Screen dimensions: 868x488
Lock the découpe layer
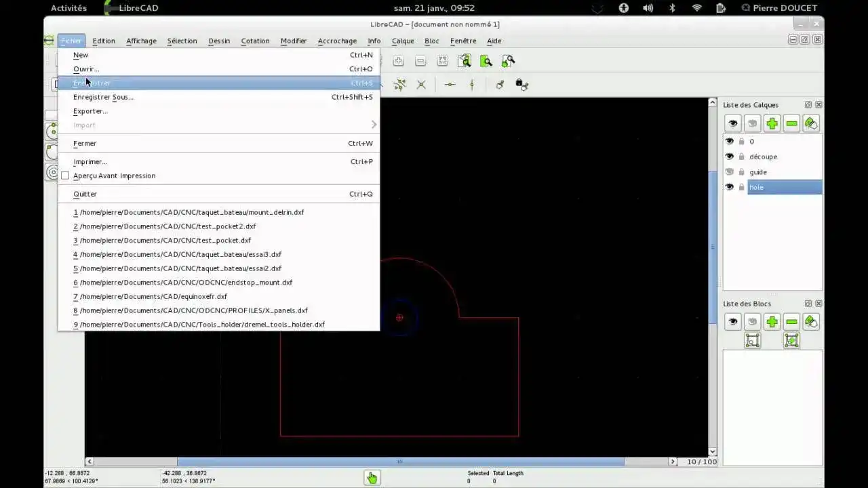pyautogui.click(x=741, y=157)
